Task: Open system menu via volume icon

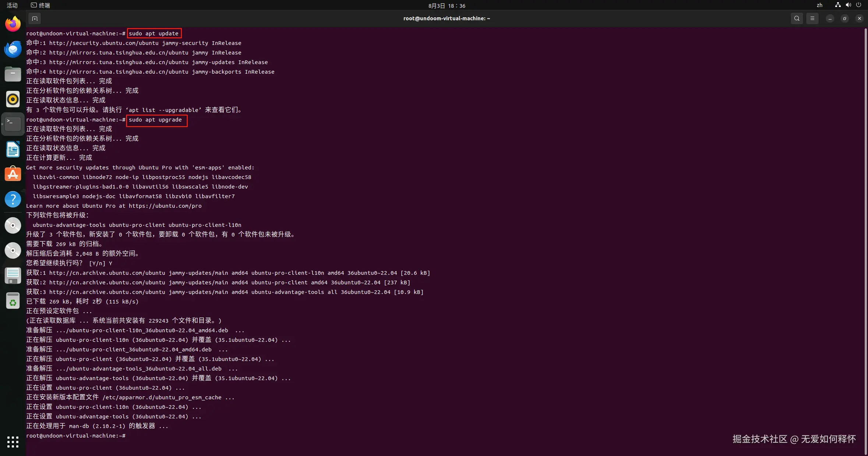Action: tap(848, 5)
